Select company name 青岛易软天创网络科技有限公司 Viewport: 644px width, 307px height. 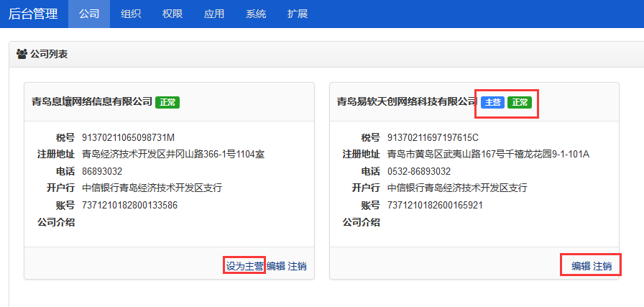pyautogui.click(x=407, y=102)
